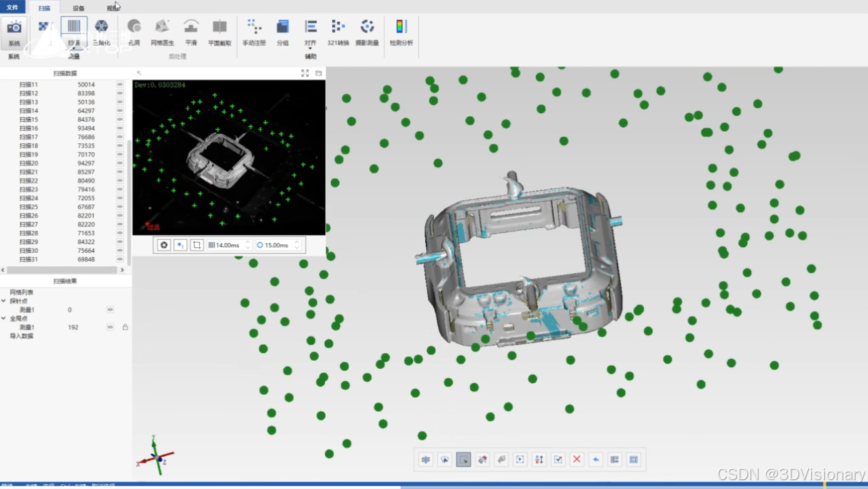Screen dimensions: 868x489
Task: Click the 分组 grouping tool
Action: coord(283,32)
